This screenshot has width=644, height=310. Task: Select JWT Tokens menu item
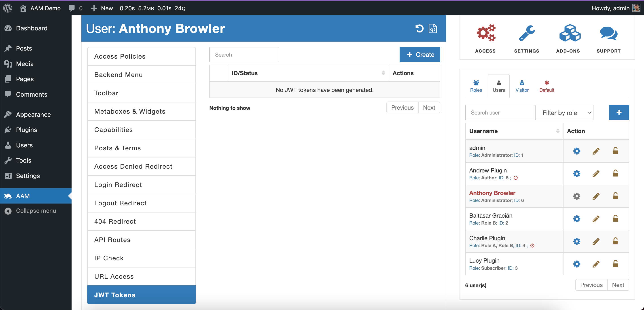pyautogui.click(x=114, y=294)
